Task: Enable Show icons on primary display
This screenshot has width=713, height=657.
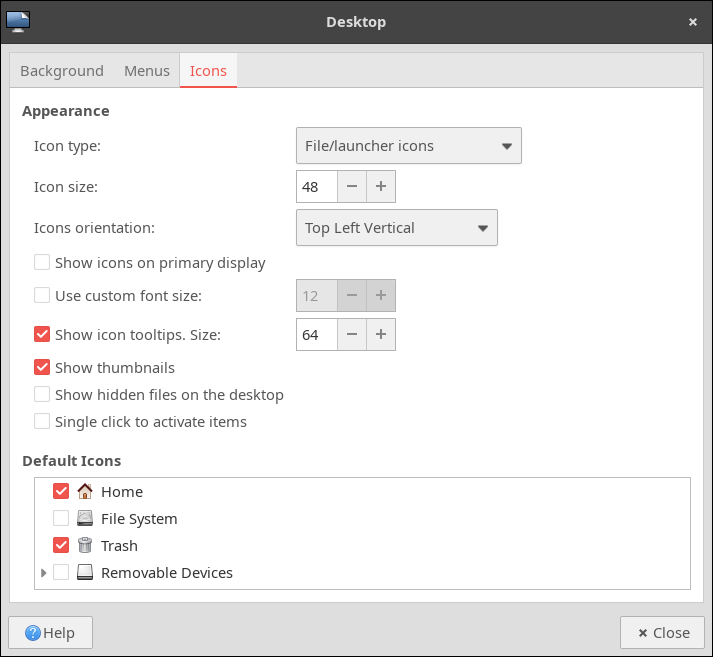Action: [42, 263]
